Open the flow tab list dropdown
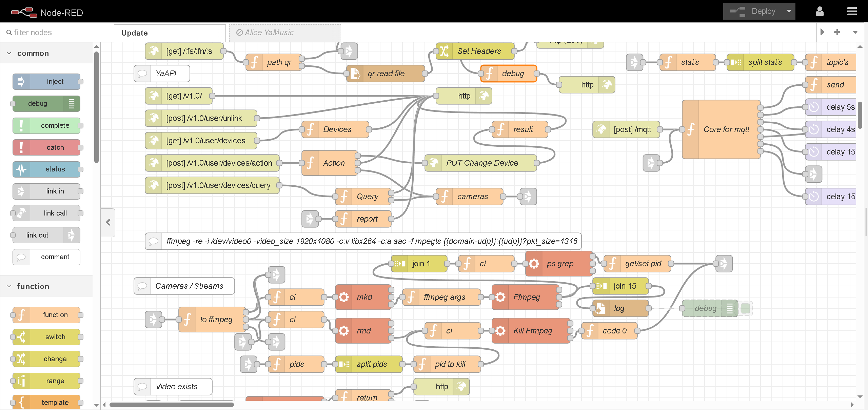 coord(855,33)
